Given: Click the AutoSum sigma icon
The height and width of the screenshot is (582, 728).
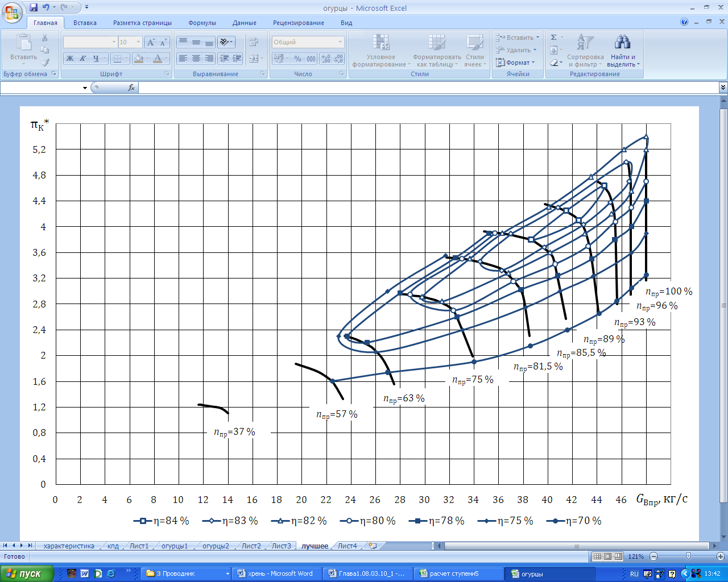Looking at the screenshot, I should pos(554,38).
